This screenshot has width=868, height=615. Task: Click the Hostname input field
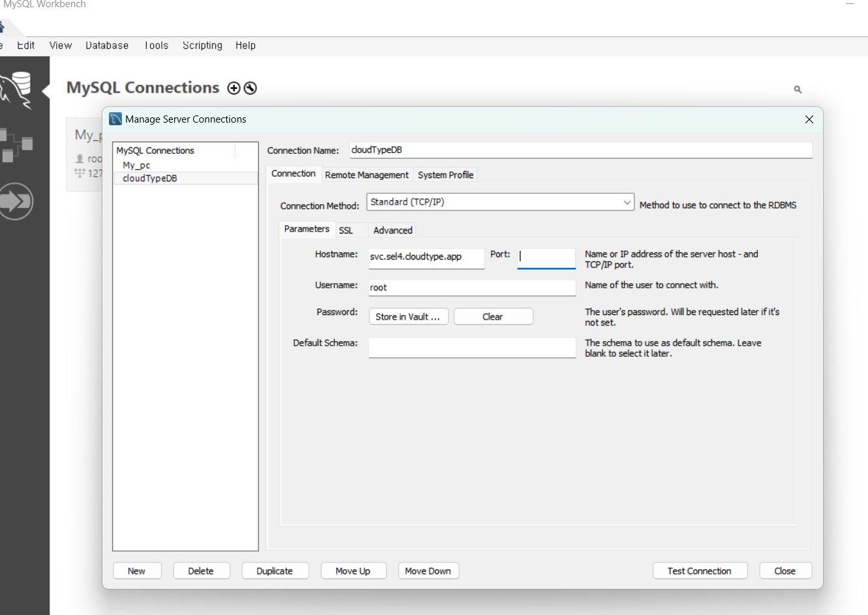click(x=427, y=258)
